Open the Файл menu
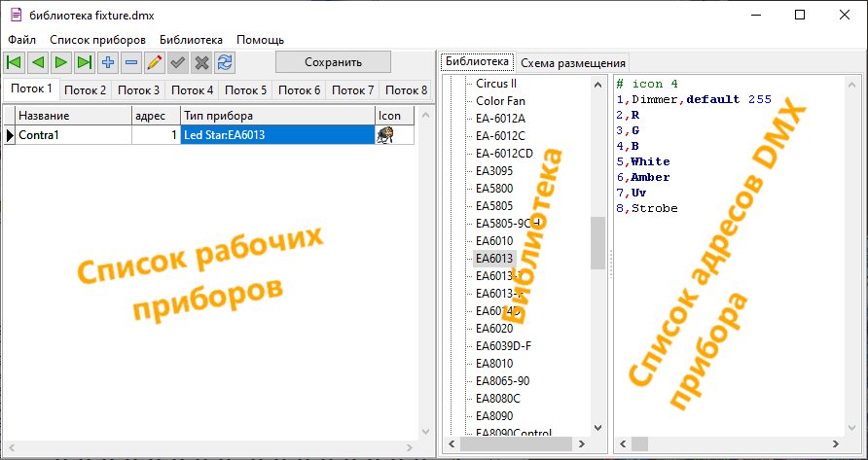The height and width of the screenshot is (460, 868). (22, 40)
